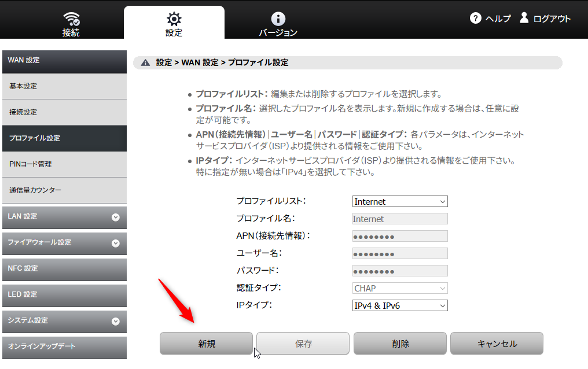Expand the ファイアウォール設定 section
588x369 pixels.
tap(64, 243)
